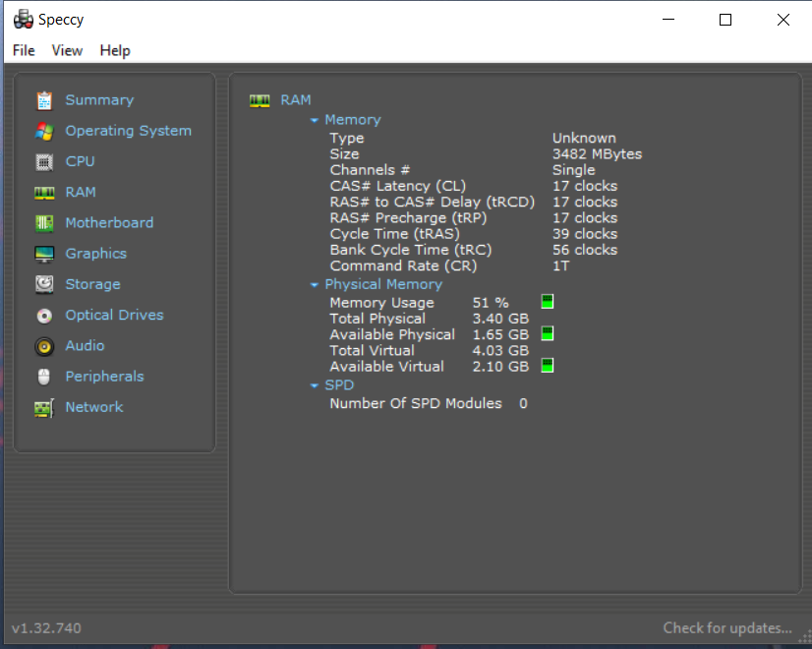Click the Speccy app icon in title bar
Image resolution: width=812 pixels, height=649 pixels.
[24, 19]
